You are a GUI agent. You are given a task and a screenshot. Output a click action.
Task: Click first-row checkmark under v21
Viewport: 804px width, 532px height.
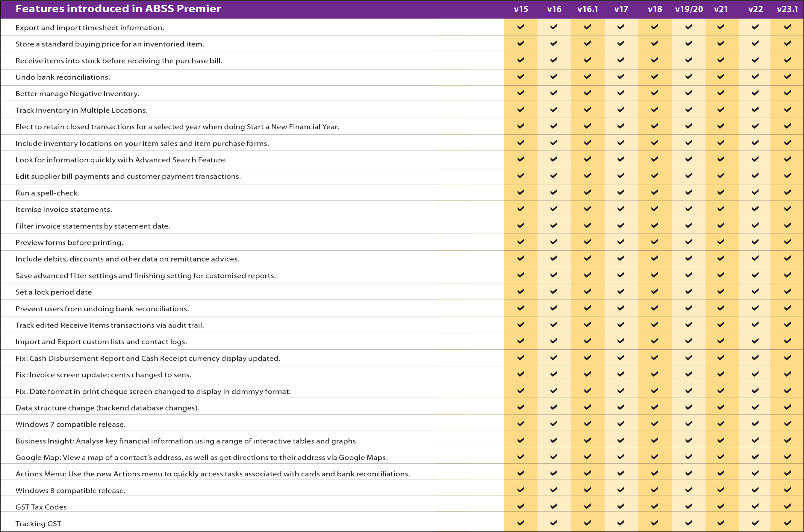pos(721,26)
